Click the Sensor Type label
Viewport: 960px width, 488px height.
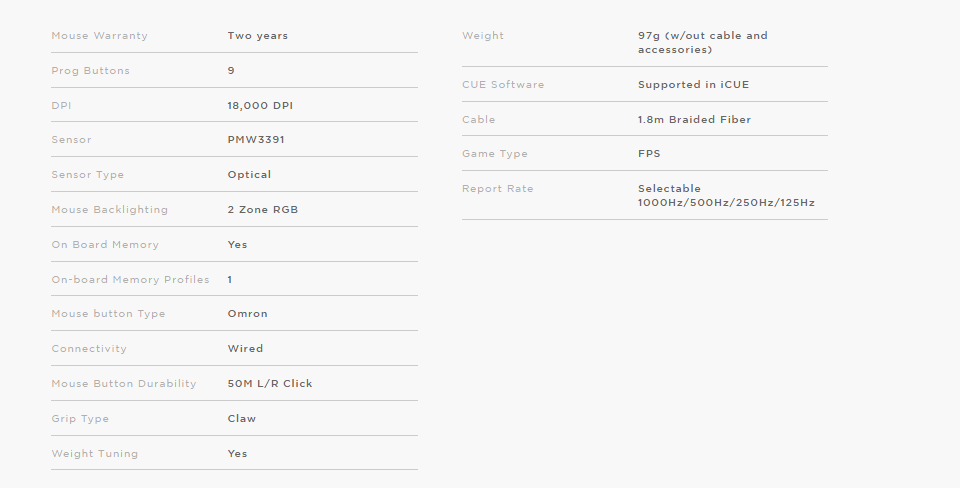pyautogui.click(x=88, y=175)
